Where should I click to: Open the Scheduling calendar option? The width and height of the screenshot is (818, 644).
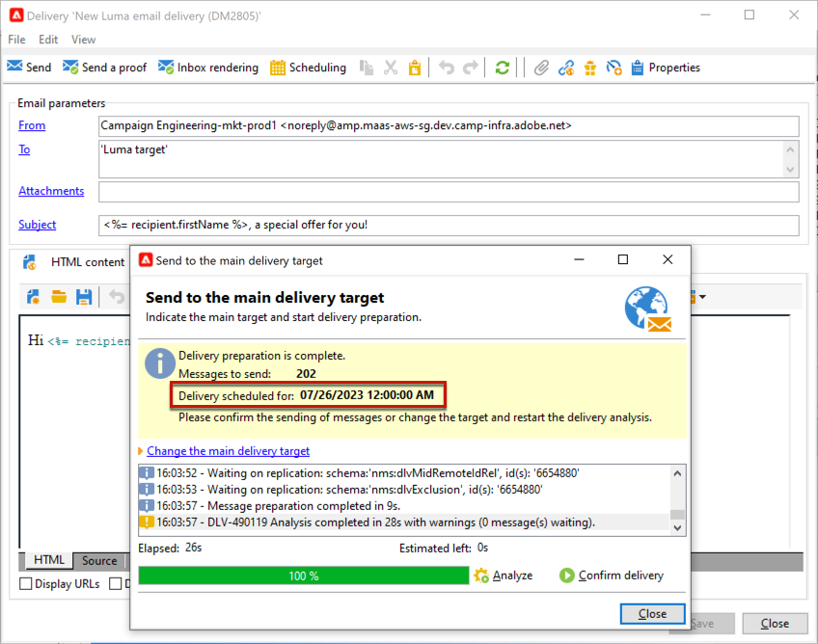308,67
